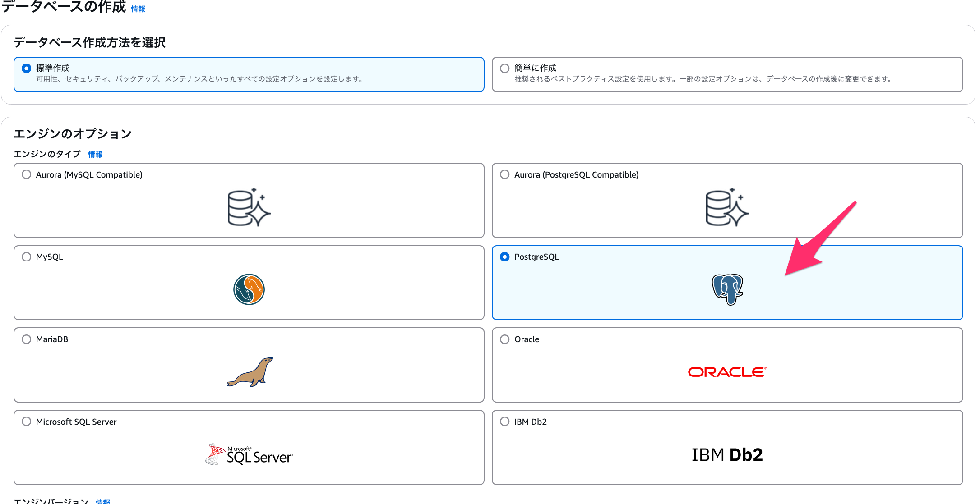980x504 pixels.
Task: Click the PostgreSQL elephant logo
Action: point(727,289)
